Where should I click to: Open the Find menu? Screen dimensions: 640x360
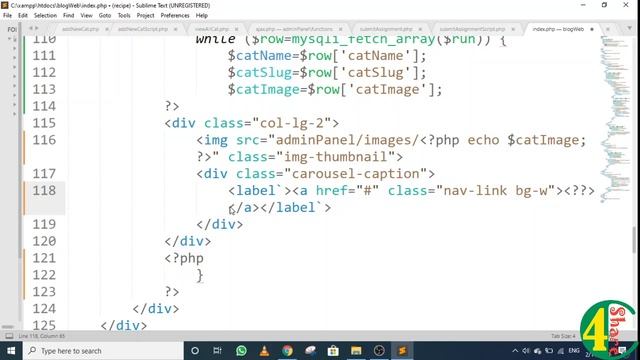point(69,16)
